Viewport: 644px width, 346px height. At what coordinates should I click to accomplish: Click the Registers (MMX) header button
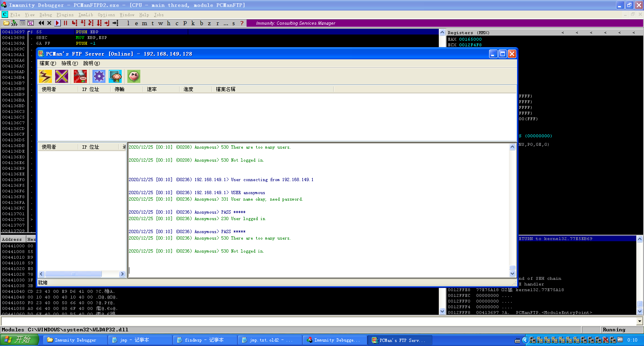468,32
